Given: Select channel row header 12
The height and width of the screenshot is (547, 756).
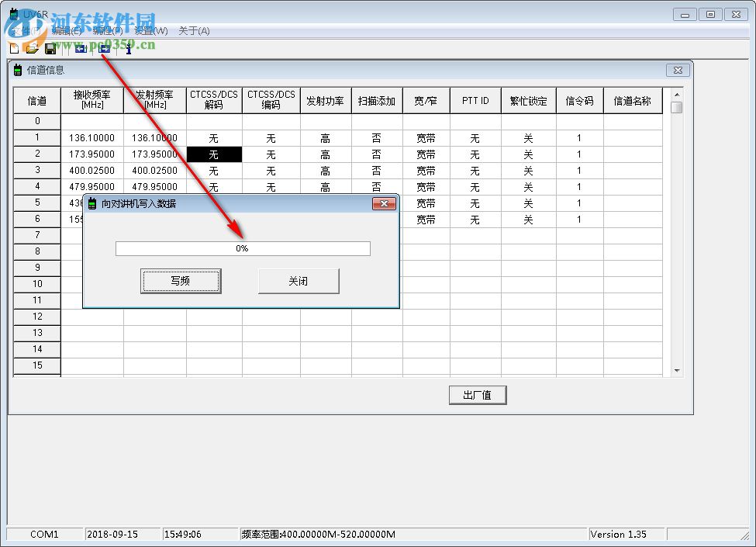Looking at the screenshot, I should pos(37,317).
